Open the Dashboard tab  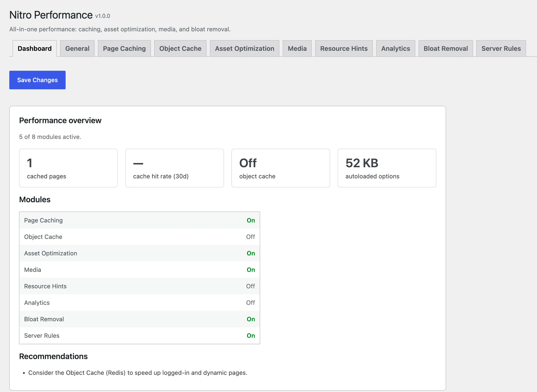pos(35,48)
